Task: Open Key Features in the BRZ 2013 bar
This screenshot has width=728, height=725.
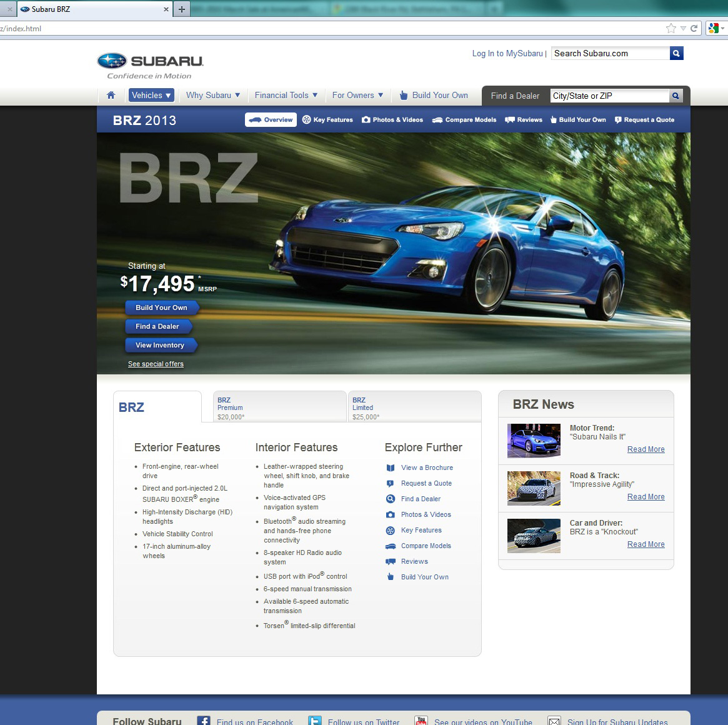Action: pyautogui.click(x=328, y=120)
